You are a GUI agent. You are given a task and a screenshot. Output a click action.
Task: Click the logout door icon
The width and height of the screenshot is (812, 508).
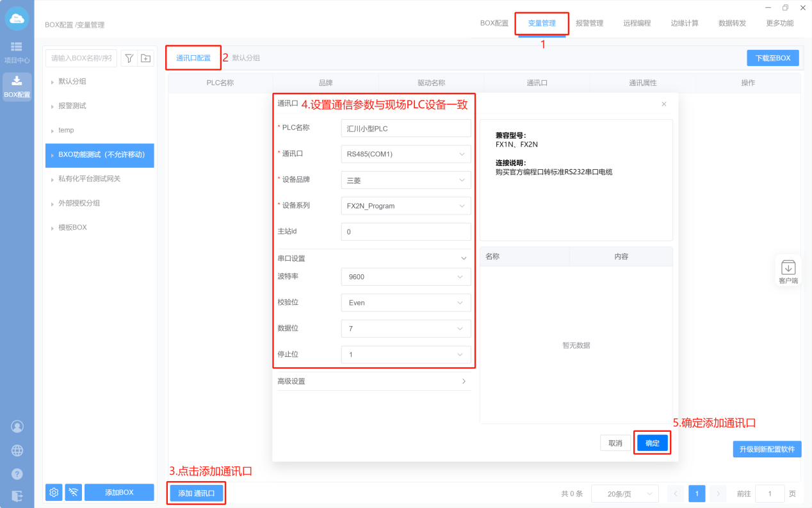[17, 496]
